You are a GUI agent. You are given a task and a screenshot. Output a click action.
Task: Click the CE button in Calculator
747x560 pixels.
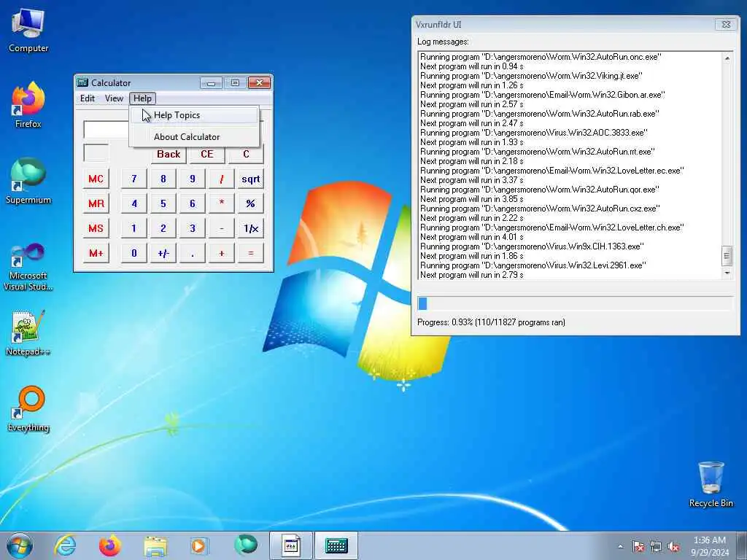click(x=206, y=154)
